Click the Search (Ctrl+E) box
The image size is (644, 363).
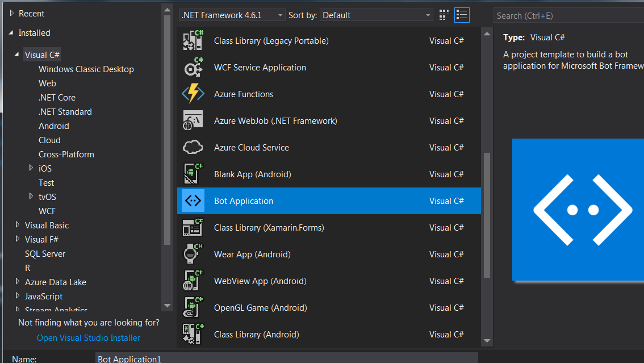coord(569,15)
